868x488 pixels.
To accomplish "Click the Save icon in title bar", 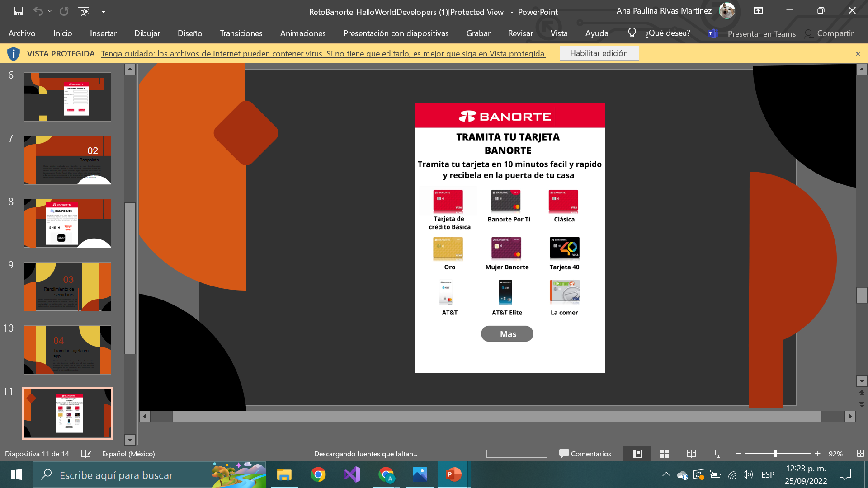I will point(19,11).
